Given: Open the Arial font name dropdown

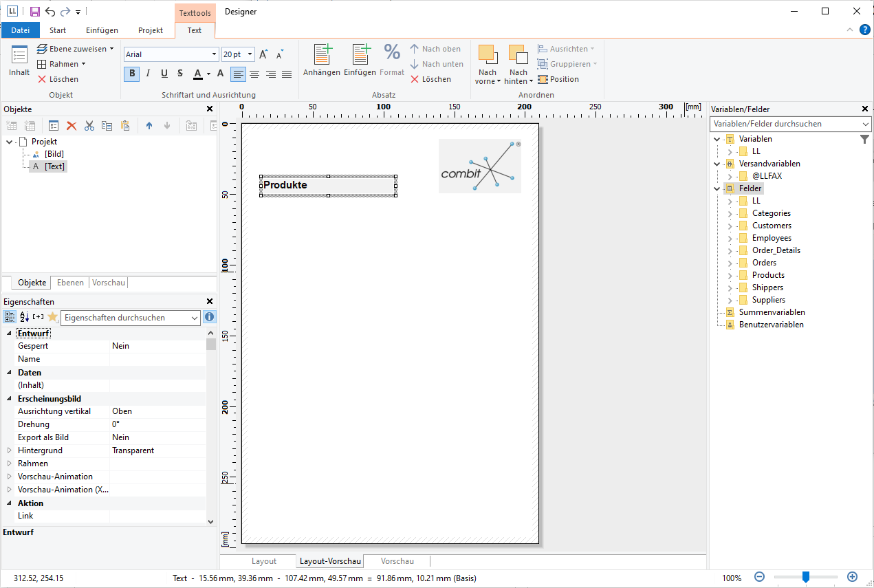Looking at the screenshot, I should pos(214,54).
